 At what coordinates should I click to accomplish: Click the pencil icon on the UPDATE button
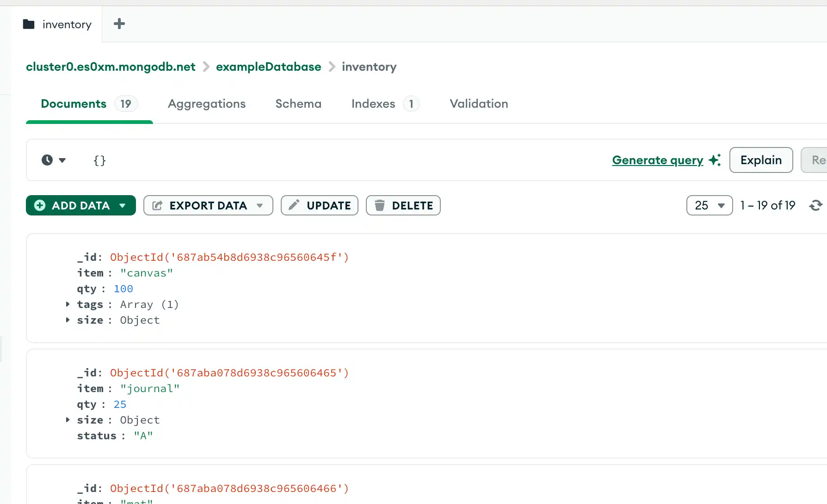click(294, 205)
